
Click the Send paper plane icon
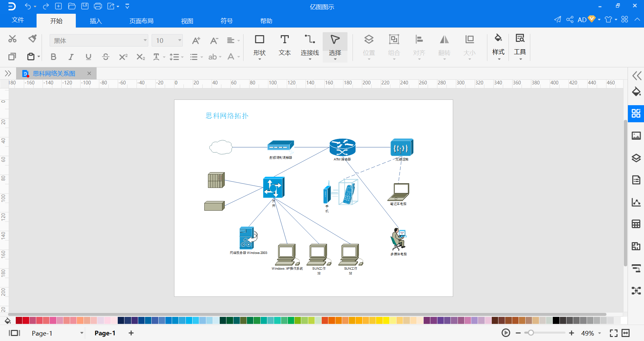click(x=557, y=19)
